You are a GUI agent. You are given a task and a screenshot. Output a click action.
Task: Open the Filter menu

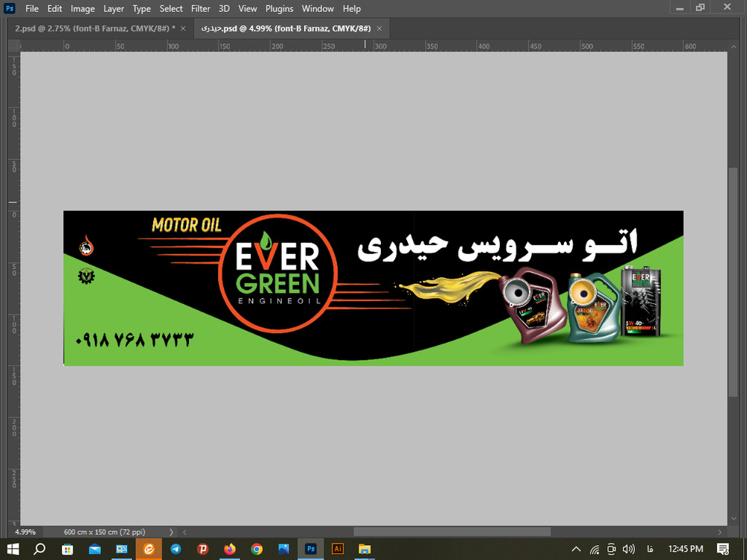(200, 8)
